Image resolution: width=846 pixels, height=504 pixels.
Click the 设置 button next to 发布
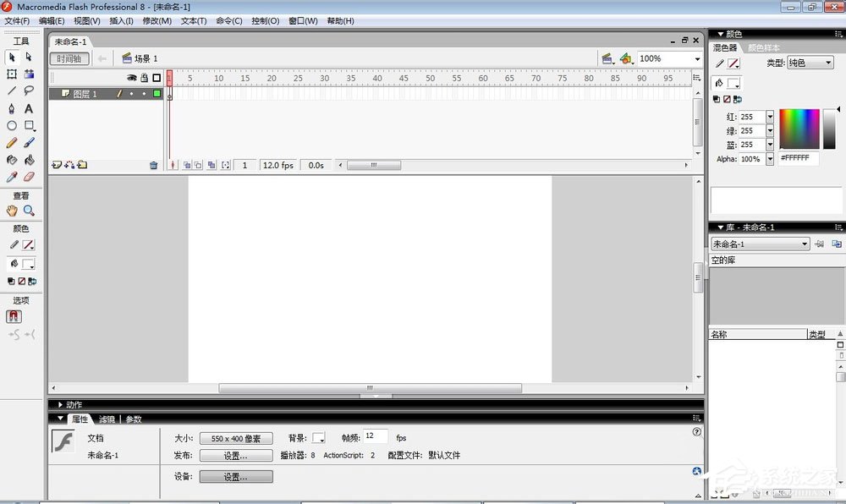(x=235, y=455)
